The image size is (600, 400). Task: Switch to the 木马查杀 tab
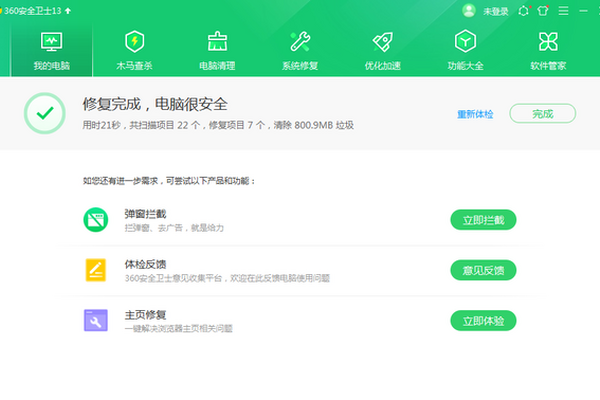pyautogui.click(x=134, y=51)
